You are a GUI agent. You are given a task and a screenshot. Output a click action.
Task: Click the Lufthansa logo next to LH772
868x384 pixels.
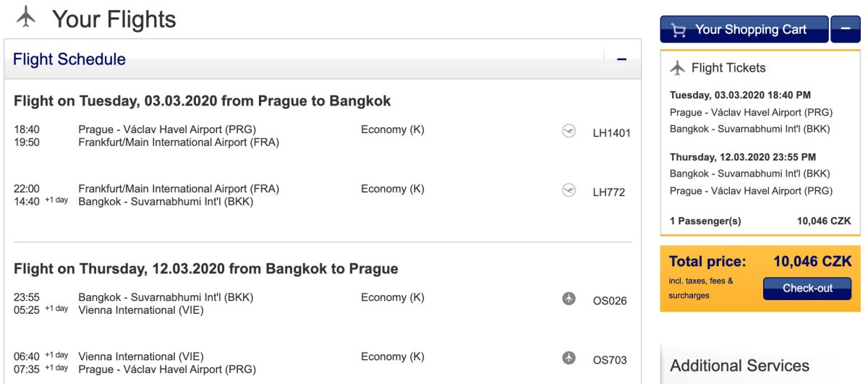(x=569, y=190)
